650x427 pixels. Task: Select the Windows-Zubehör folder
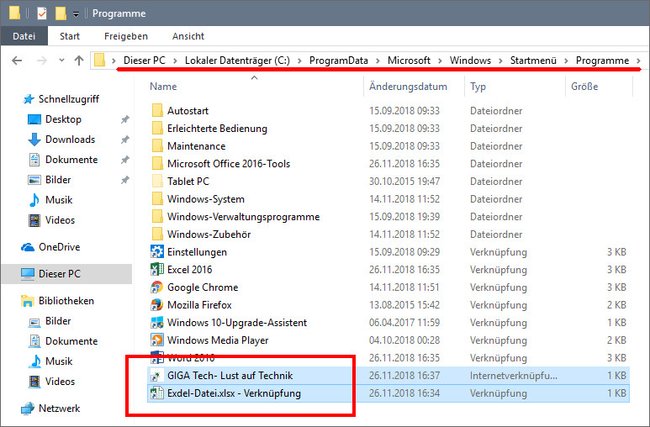pos(209,234)
